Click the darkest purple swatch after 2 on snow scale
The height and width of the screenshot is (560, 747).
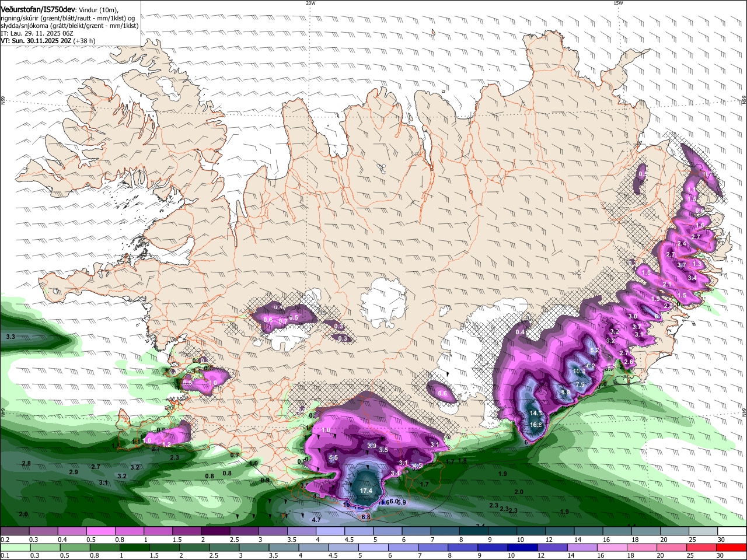click(215, 531)
